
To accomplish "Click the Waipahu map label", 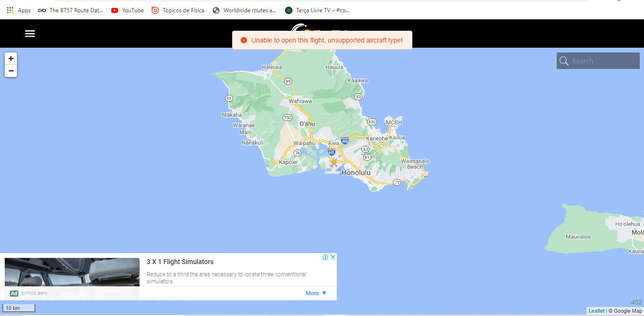I will click(x=304, y=143).
